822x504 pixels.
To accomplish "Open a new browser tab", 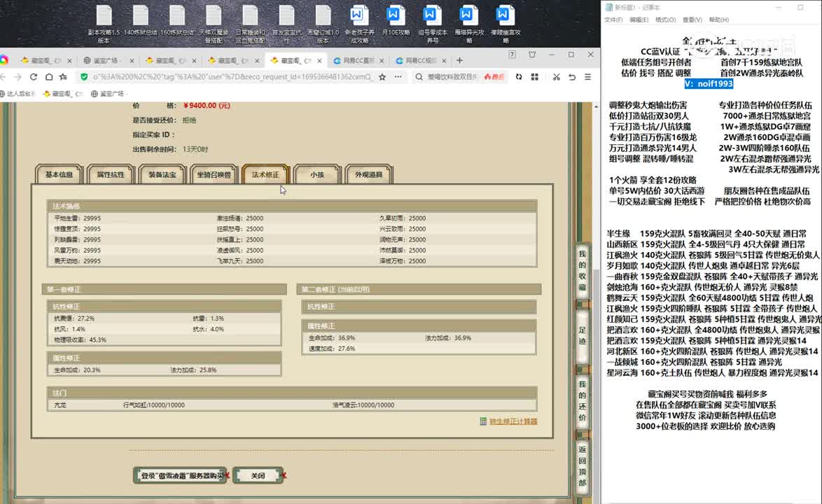I will click(x=460, y=61).
